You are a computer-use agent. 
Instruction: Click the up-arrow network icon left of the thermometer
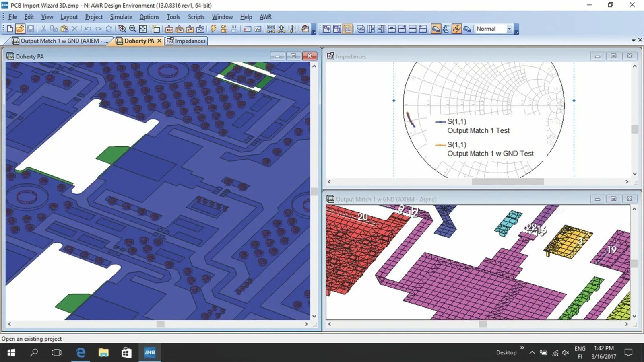pyautogui.click(x=281, y=29)
